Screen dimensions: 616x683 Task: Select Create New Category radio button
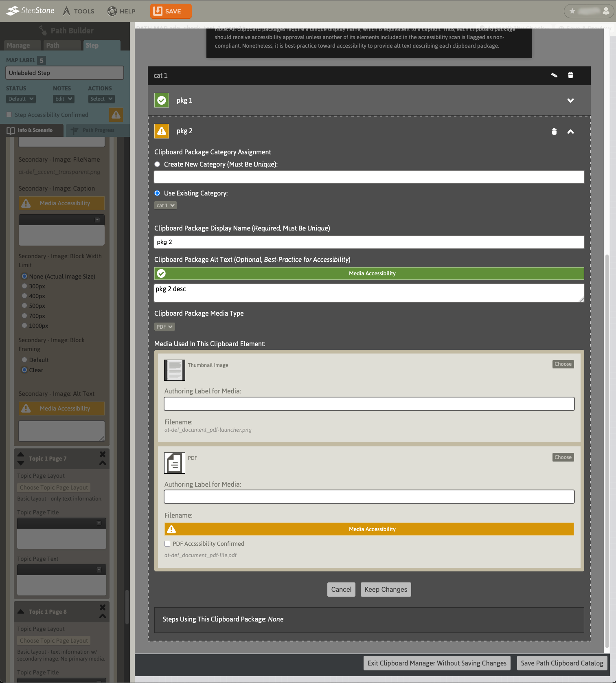click(157, 164)
